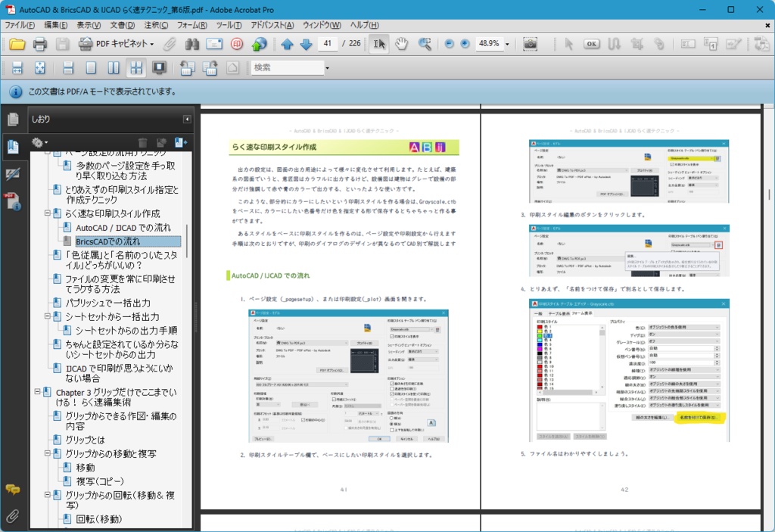Open a document using the folder icon

(x=19, y=45)
